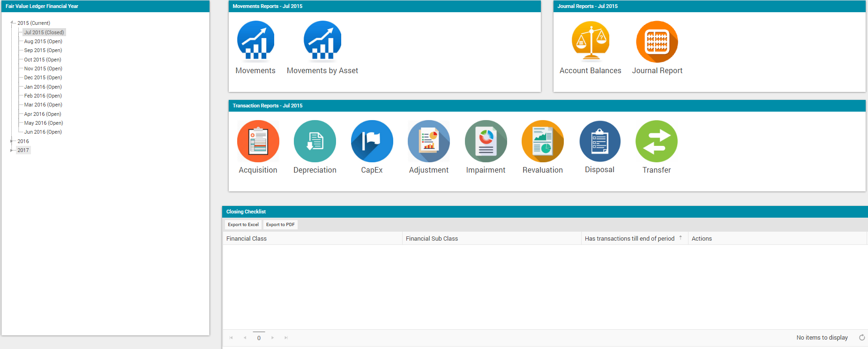Select Feb 2016 (Open) period
Screen dimensions: 868x349
(x=43, y=96)
